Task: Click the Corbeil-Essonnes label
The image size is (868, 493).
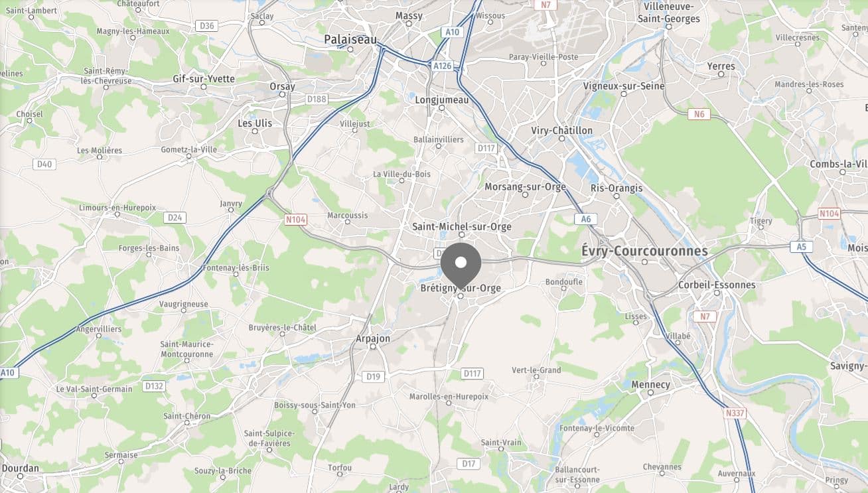Action: 717,285
